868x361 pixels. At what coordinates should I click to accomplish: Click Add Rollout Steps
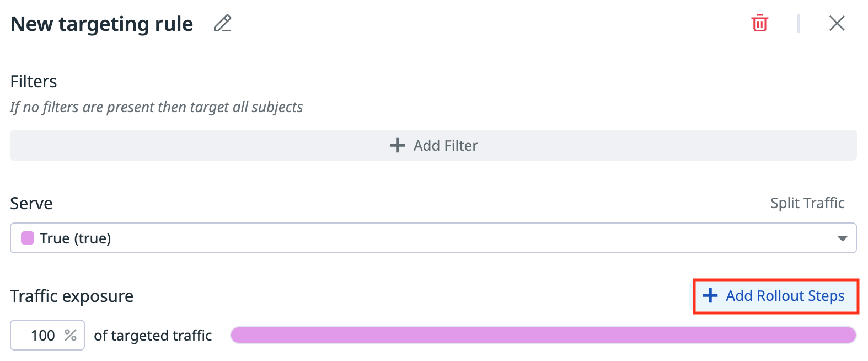[x=785, y=296]
